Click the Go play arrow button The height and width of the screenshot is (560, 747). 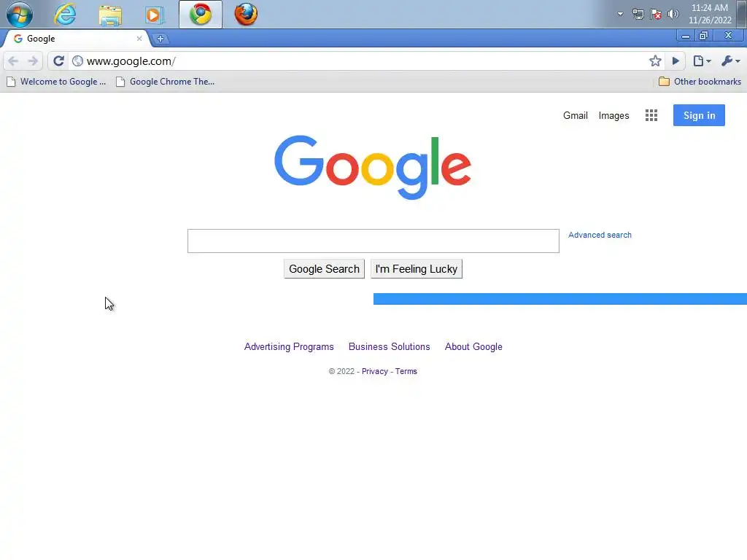676,61
